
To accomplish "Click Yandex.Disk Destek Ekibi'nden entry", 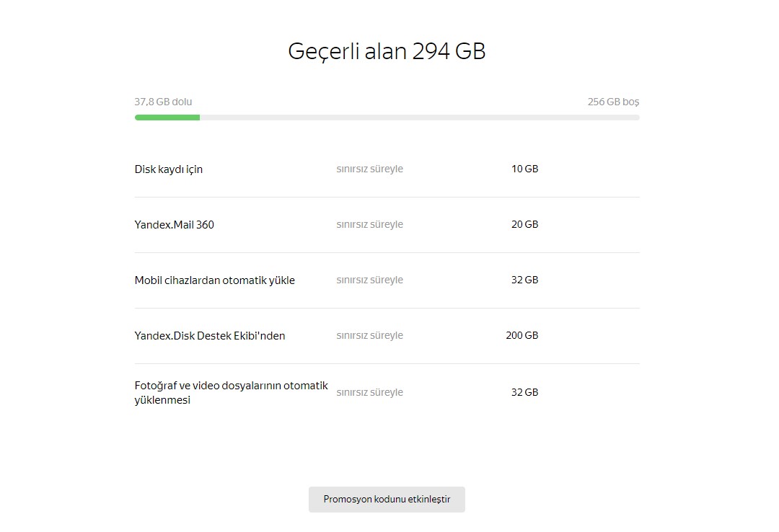I will (210, 336).
